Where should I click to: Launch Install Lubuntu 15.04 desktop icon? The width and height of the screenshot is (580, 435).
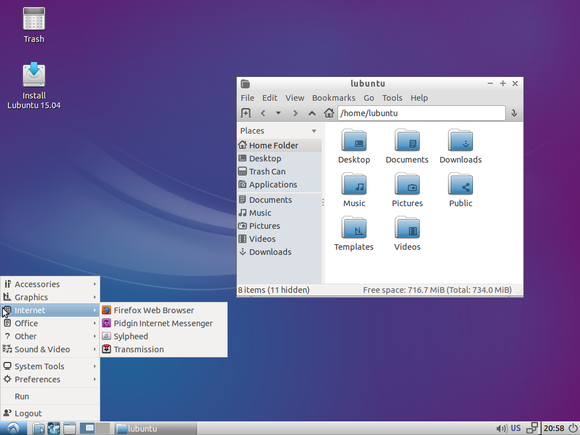pos(34,86)
